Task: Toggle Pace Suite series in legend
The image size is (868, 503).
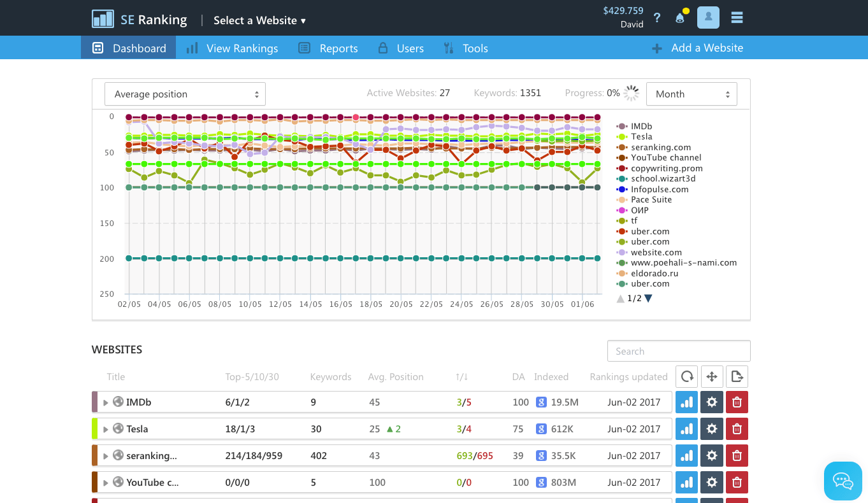Action: click(644, 199)
